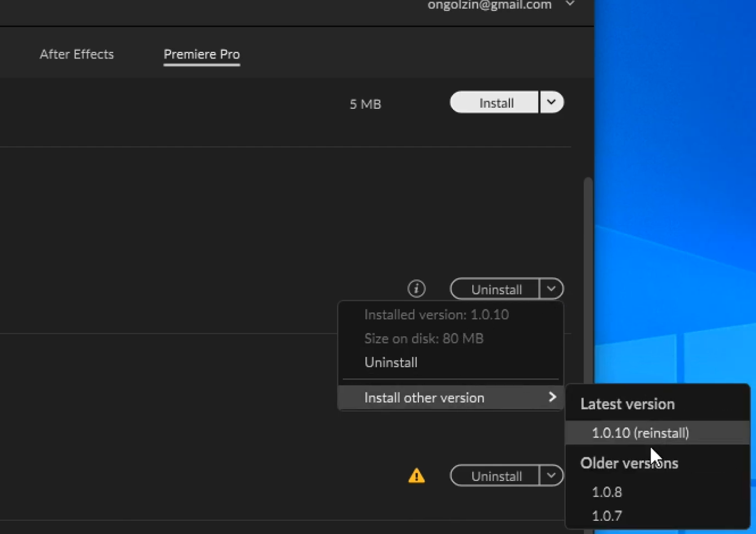The height and width of the screenshot is (534, 756).
Task: Select the Premiere Pro tab
Action: [201, 54]
